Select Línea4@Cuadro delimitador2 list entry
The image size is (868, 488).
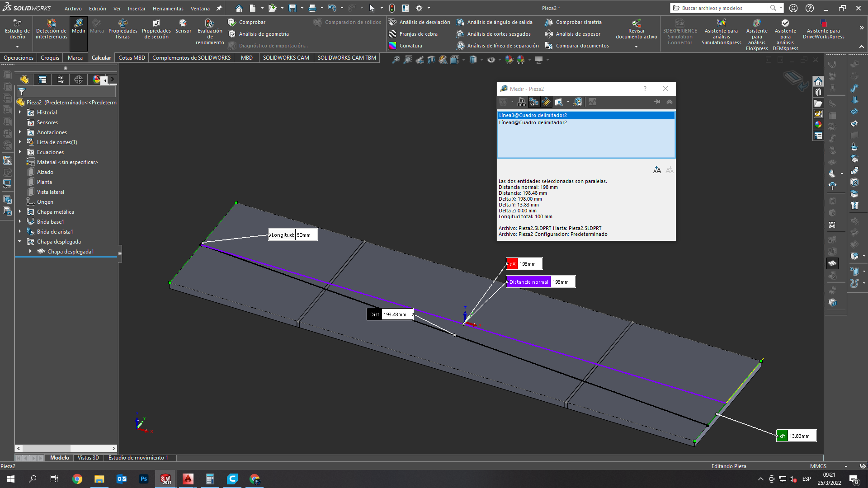click(533, 122)
